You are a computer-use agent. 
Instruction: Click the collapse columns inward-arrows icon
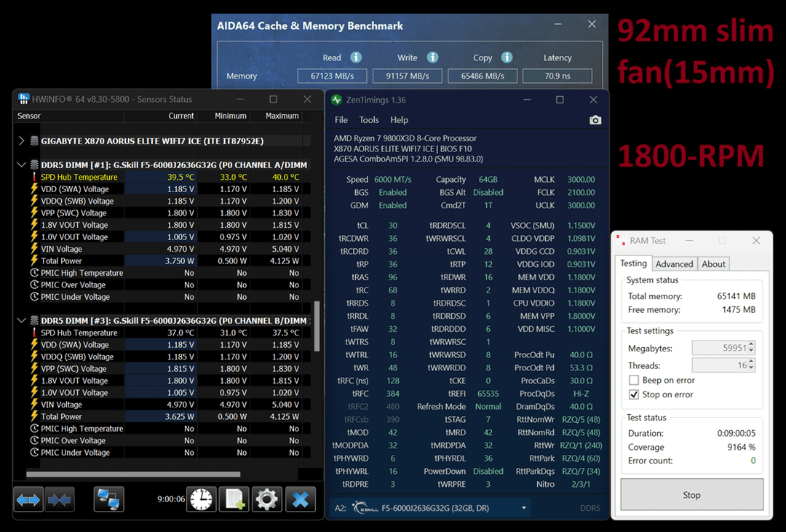[60, 500]
